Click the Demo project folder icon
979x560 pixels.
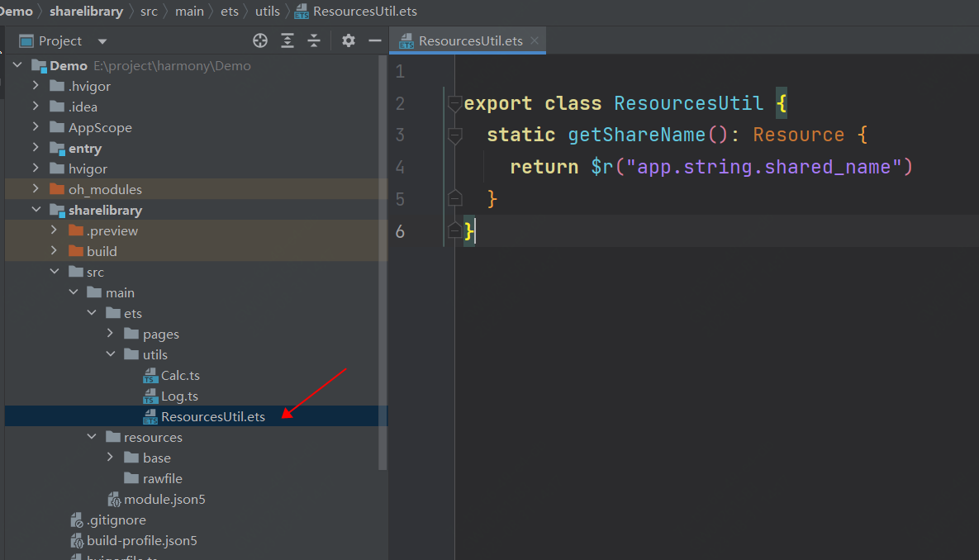pos(40,65)
